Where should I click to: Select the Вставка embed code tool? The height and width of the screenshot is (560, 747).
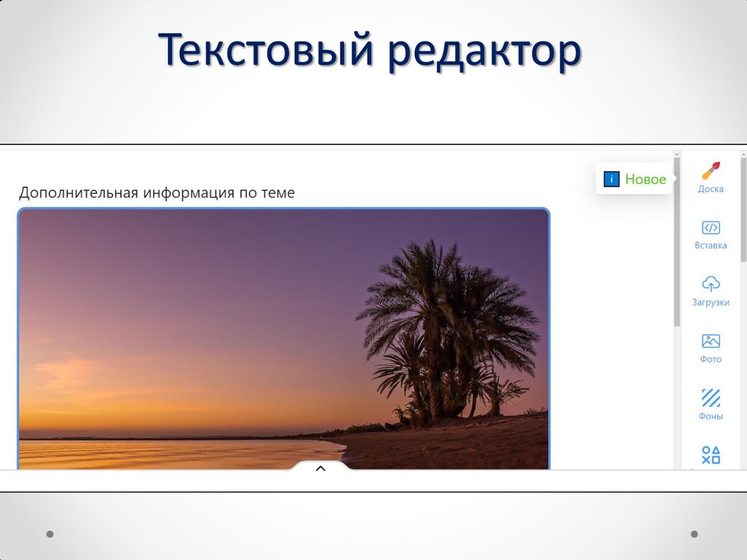pos(711,235)
